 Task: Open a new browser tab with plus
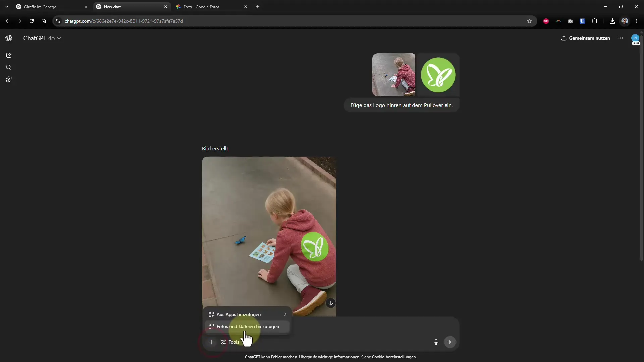258,7
